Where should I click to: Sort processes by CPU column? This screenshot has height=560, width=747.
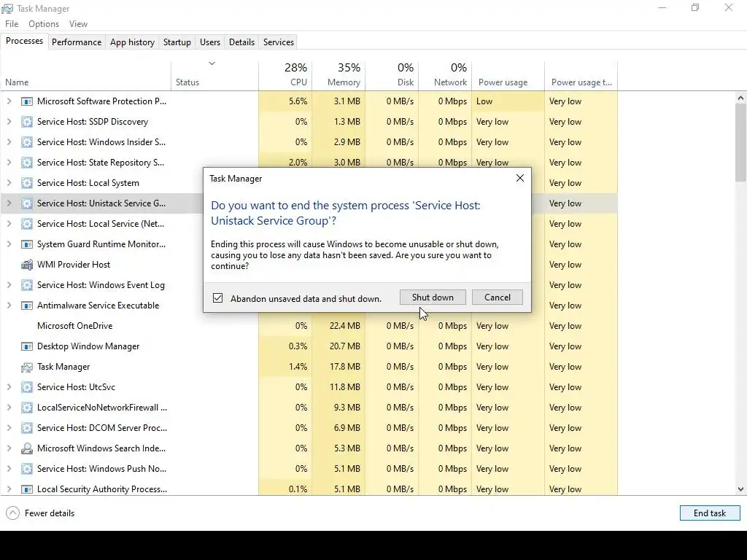[285, 75]
